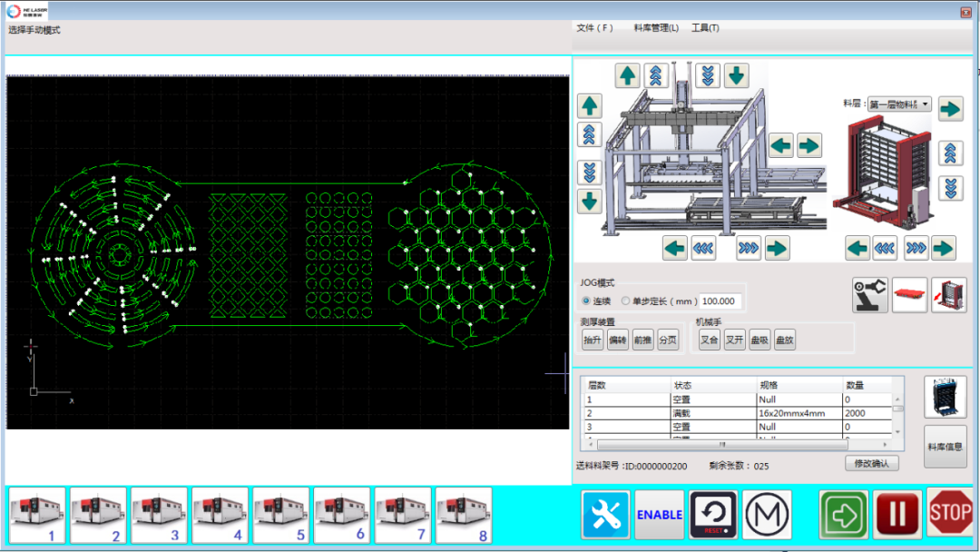The width and height of the screenshot is (980, 552).
Task: Open the 文件(F) menu
Action: [x=594, y=28]
